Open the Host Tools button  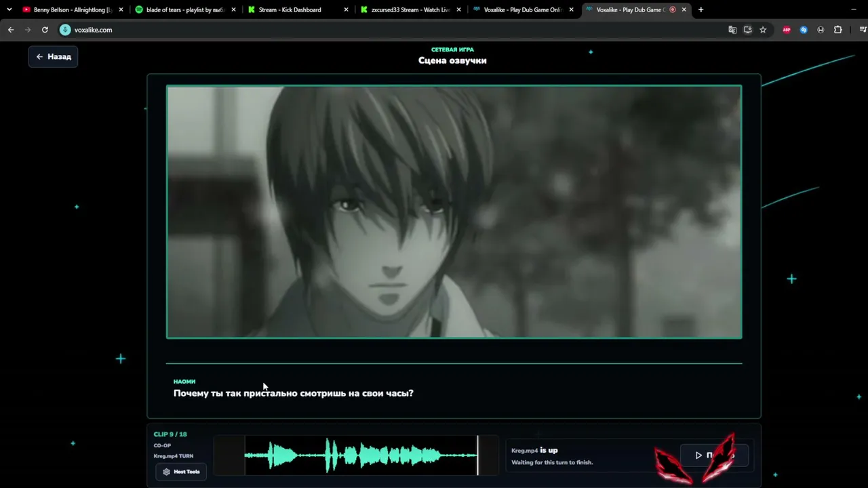click(181, 472)
